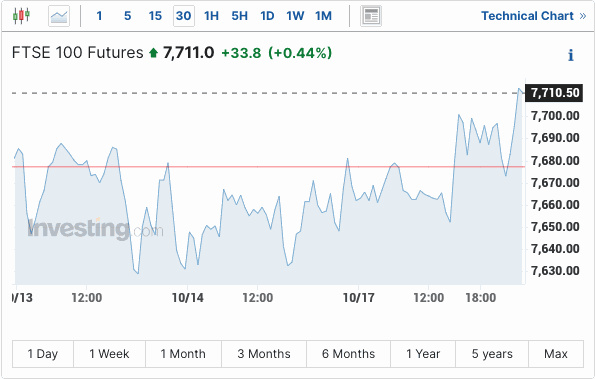Switch to candlestick chart icon
Screen dimensions: 595x379
click(21, 16)
